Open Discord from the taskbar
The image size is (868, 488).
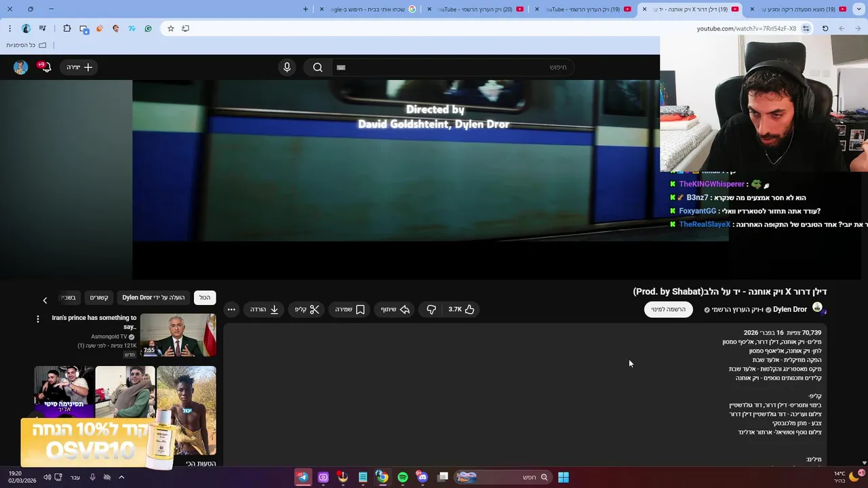pos(422,477)
